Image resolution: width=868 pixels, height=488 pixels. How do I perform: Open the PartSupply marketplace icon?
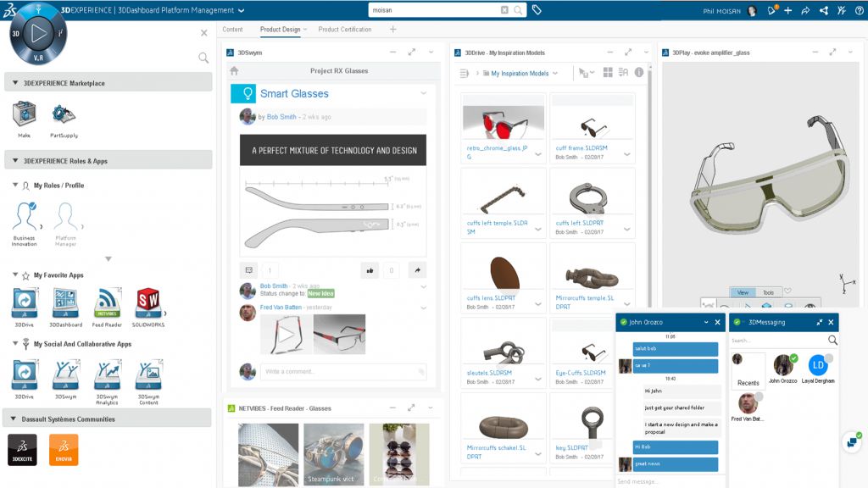64,114
